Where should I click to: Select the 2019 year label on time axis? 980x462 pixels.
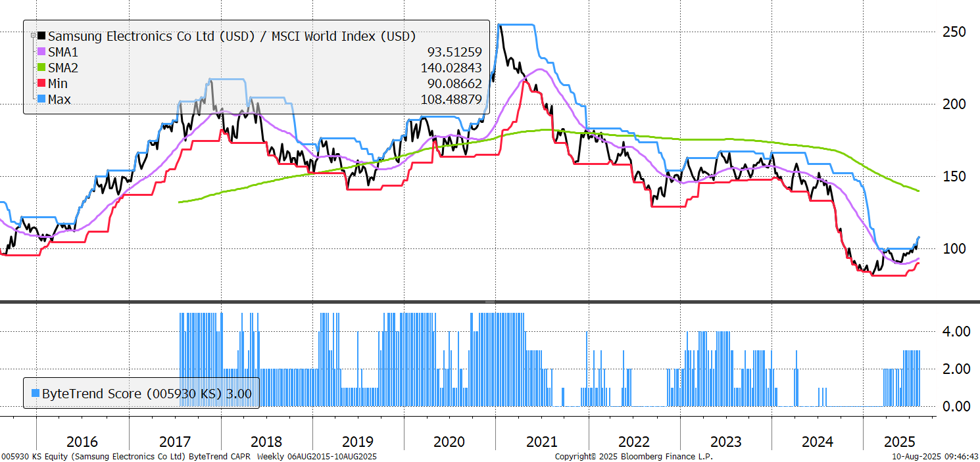pyautogui.click(x=358, y=442)
